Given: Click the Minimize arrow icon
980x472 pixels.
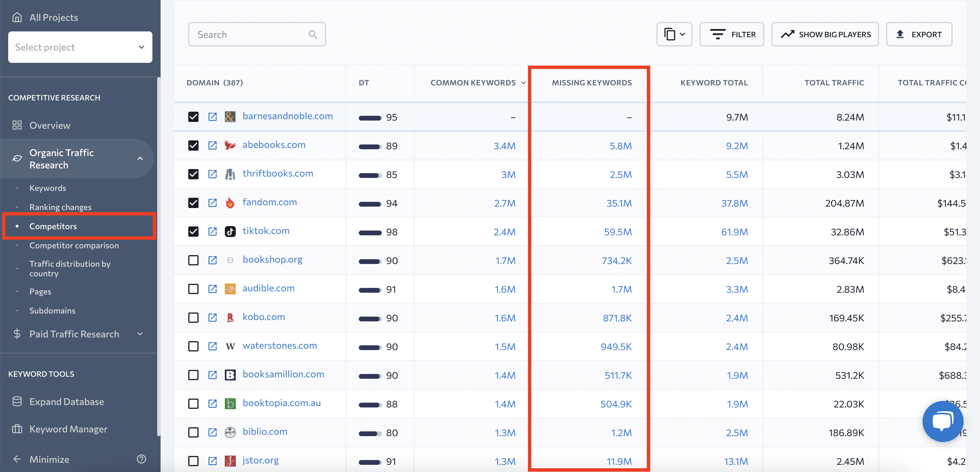Looking at the screenshot, I should [x=17, y=459].
